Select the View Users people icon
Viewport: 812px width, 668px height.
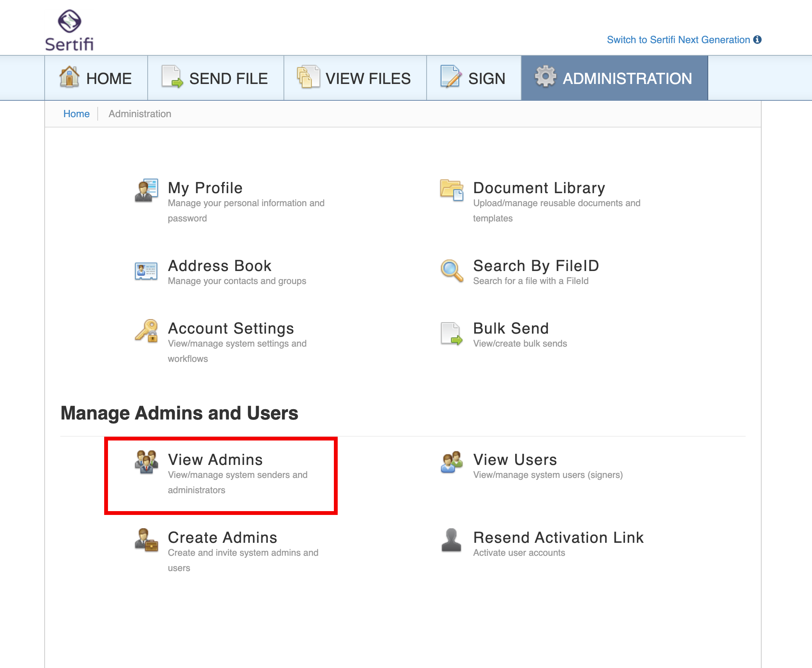[451, 462]
